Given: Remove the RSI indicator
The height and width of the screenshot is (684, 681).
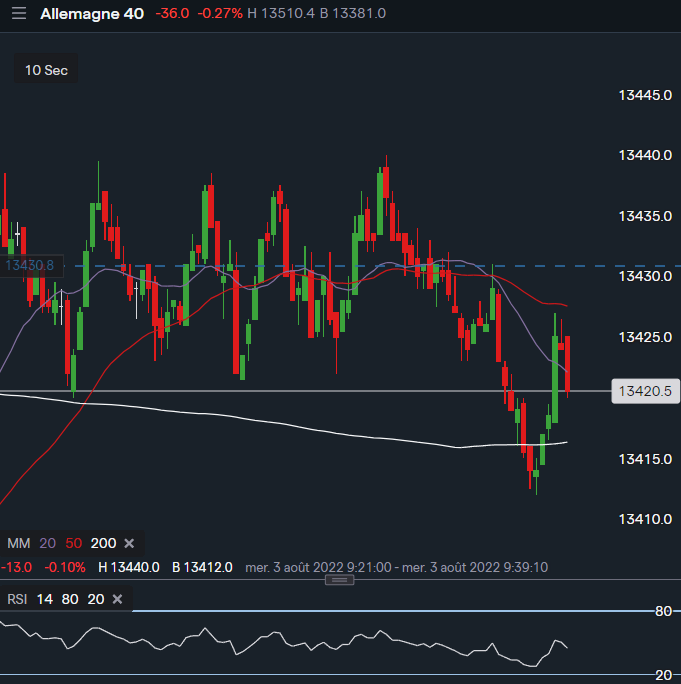Looking at the screenshot, I should tap(117, 599).
